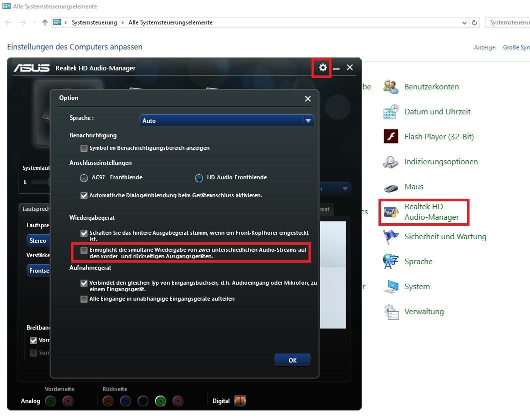Click the black rear jack

pyautogui.click(x=143, y=401)
